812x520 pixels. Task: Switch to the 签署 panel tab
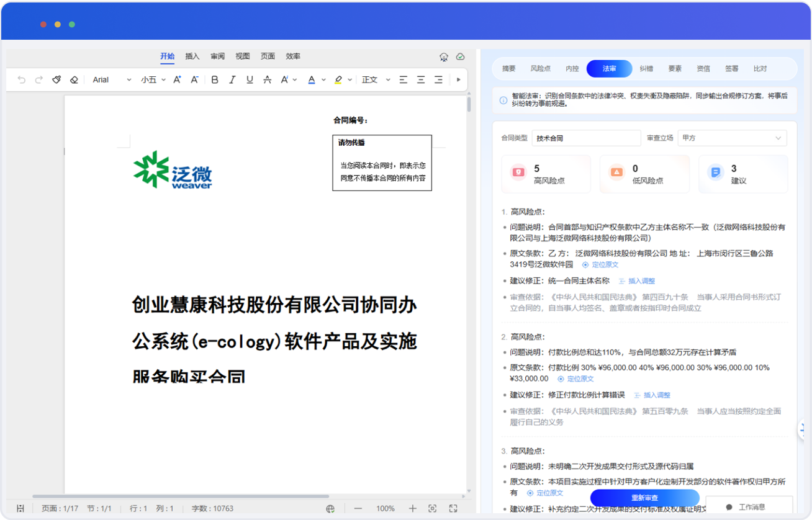pyautogui.click(x=732, y=69)
